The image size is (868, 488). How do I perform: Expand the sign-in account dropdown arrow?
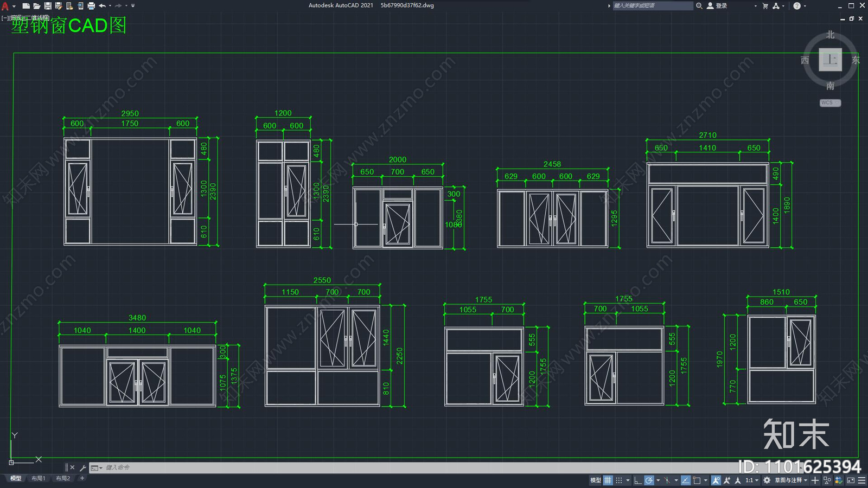coord(755,6)
